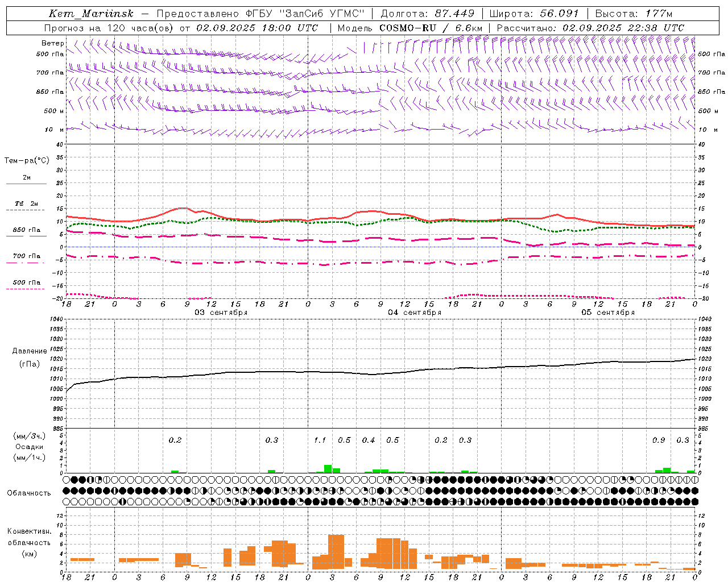Click the "(мм/3ч.)" precipitation unit label
The height and width of the screenshot is (582, 728).
coord(30,436)
